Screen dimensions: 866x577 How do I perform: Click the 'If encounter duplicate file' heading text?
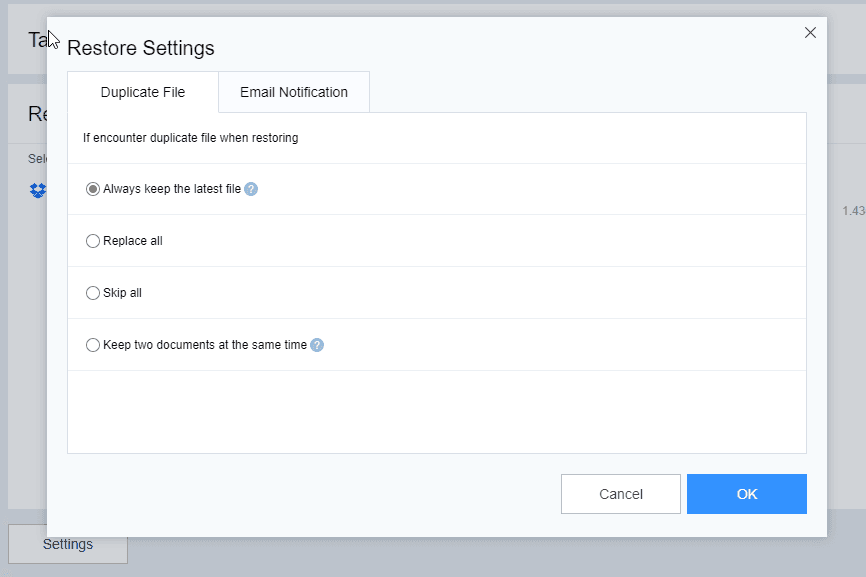pos(190,138)
